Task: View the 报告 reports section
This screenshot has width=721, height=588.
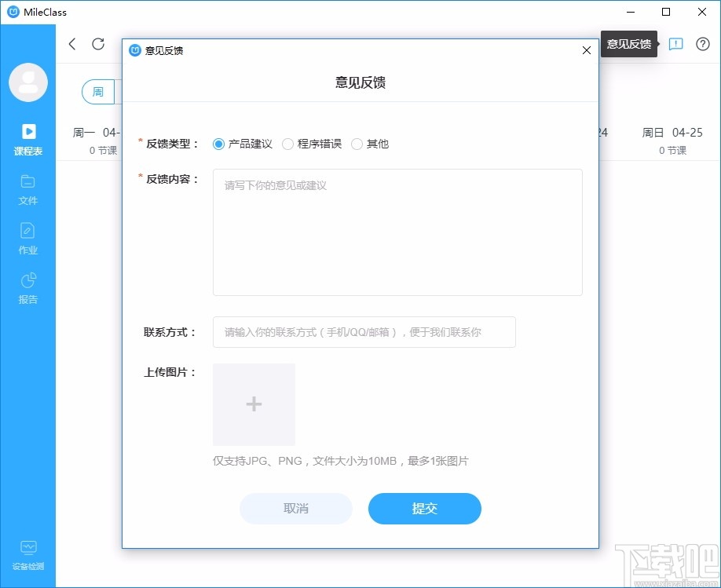Action: 28,288
